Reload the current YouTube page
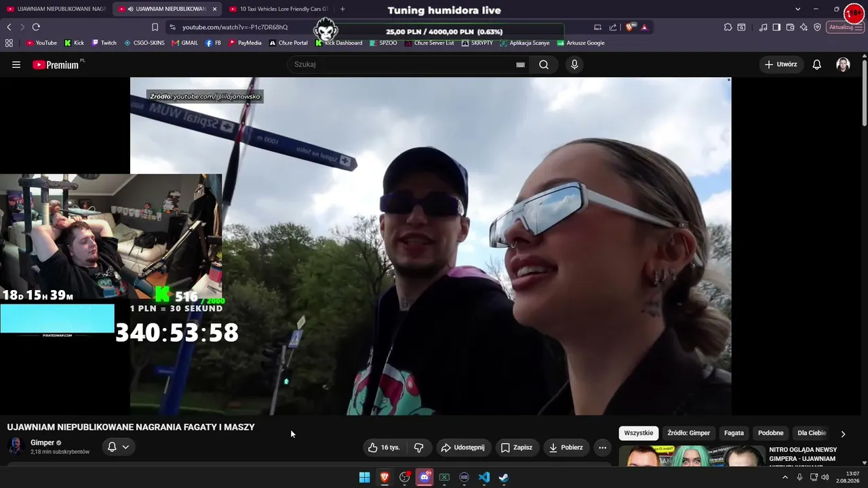 tap(36, 27)
